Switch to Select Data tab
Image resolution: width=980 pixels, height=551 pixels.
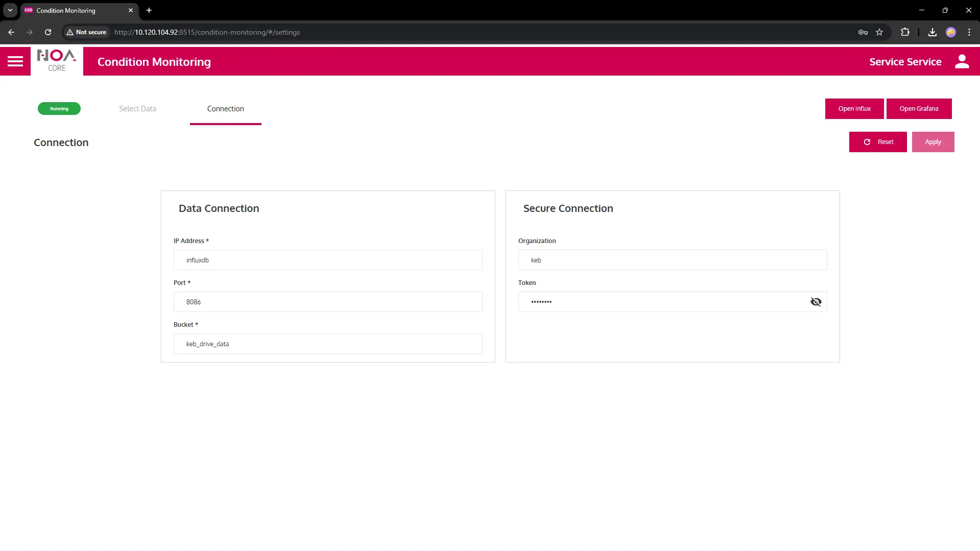[137, 109]
